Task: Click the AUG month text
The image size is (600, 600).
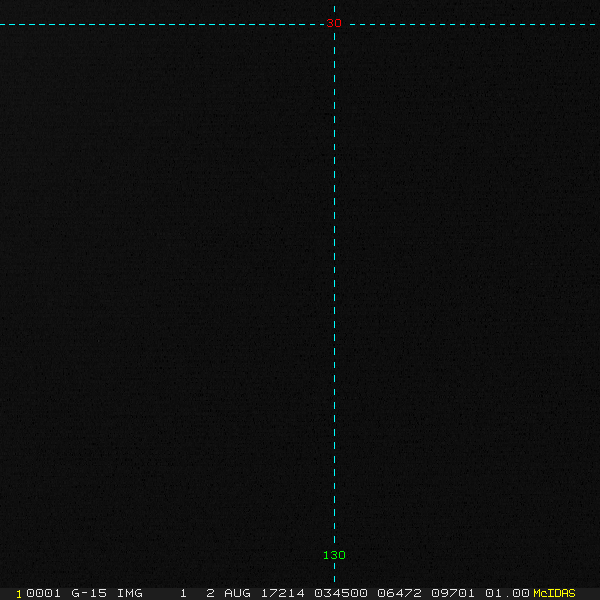Action: point(237,593)
